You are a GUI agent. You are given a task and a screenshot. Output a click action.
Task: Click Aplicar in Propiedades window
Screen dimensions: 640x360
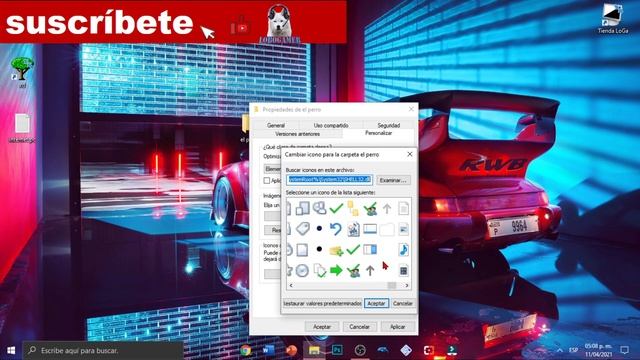[x=398, y=327]
